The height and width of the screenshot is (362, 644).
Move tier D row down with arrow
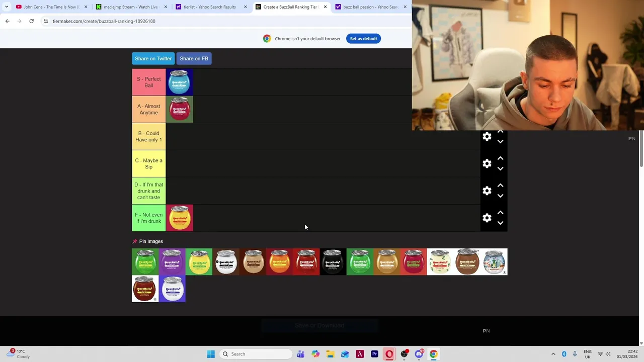click(x=500, y=196)
